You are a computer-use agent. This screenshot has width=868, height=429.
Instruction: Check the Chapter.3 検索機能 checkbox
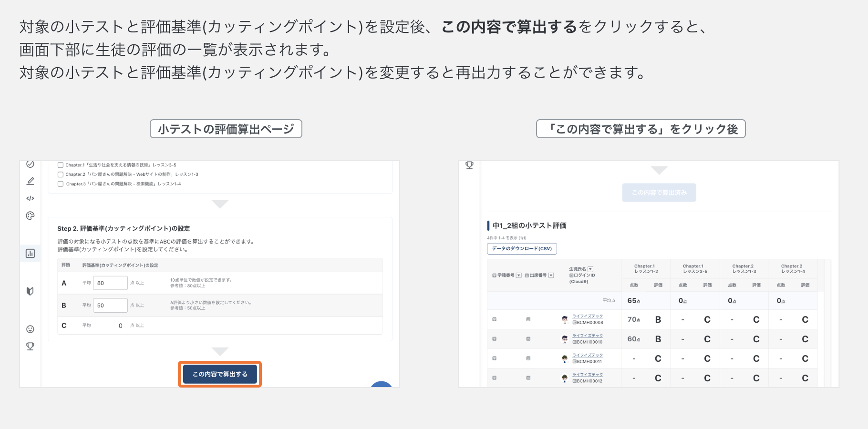[x=60, y=184]
